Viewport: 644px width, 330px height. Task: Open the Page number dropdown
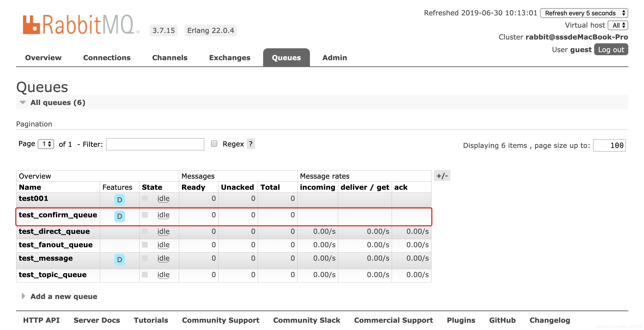[x=46, y=144]
